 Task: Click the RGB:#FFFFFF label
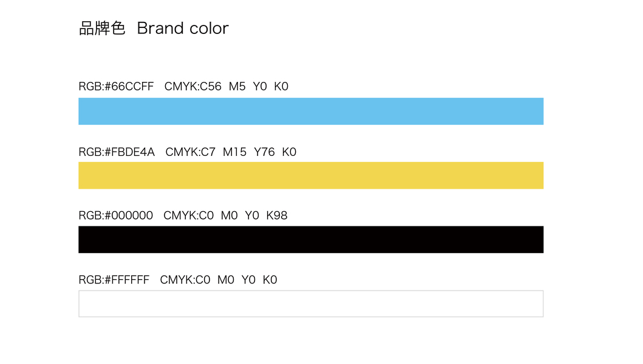[114, 280]
